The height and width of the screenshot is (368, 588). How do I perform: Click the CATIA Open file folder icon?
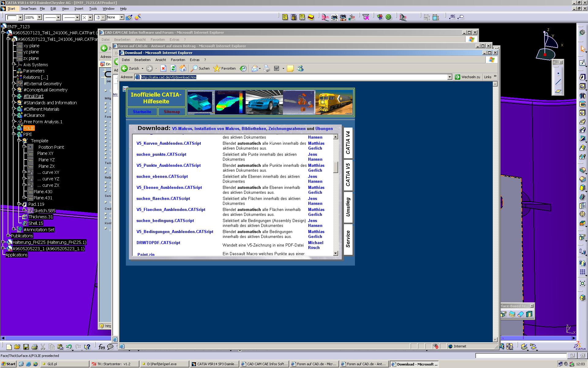coord(17,347)
